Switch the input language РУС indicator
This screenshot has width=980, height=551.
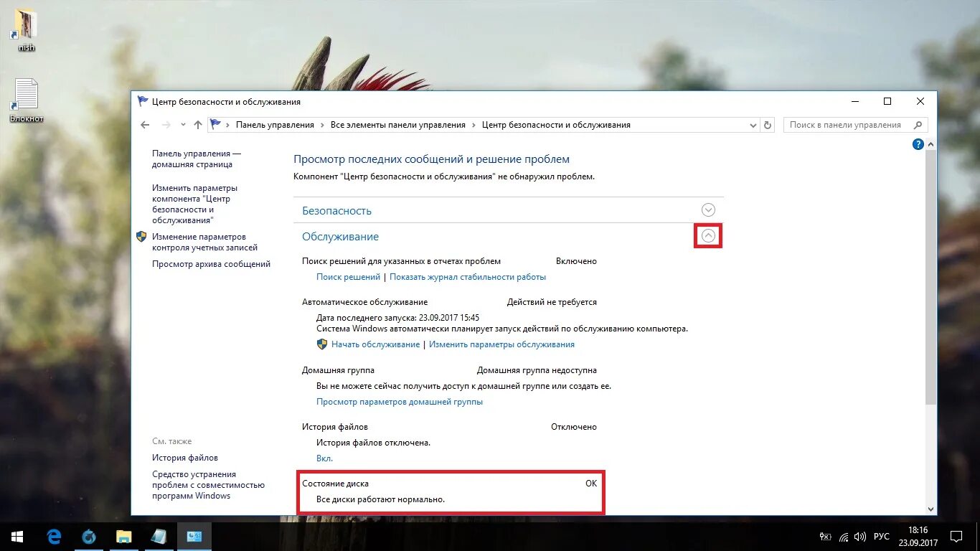882,537
